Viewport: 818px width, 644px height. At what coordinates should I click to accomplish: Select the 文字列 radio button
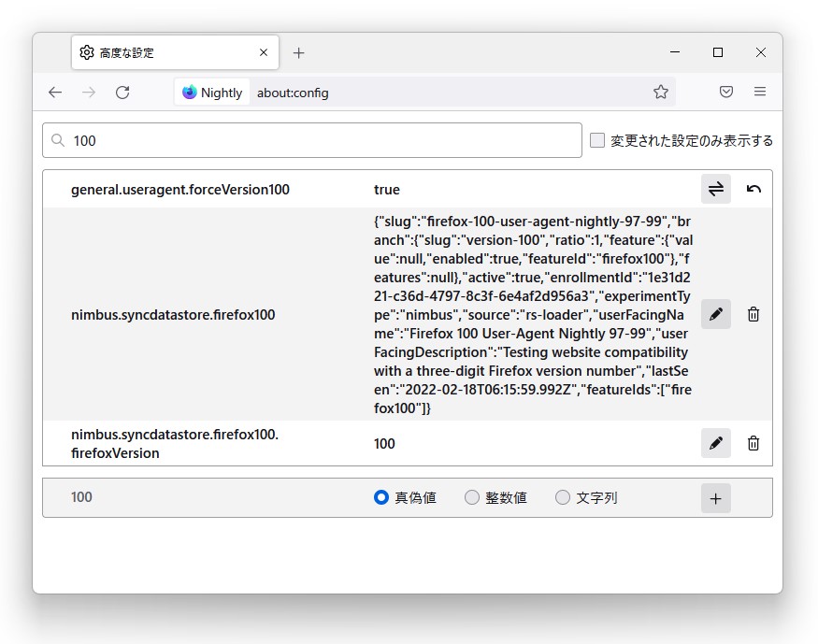pyautogui.click(x=562, y=497)
